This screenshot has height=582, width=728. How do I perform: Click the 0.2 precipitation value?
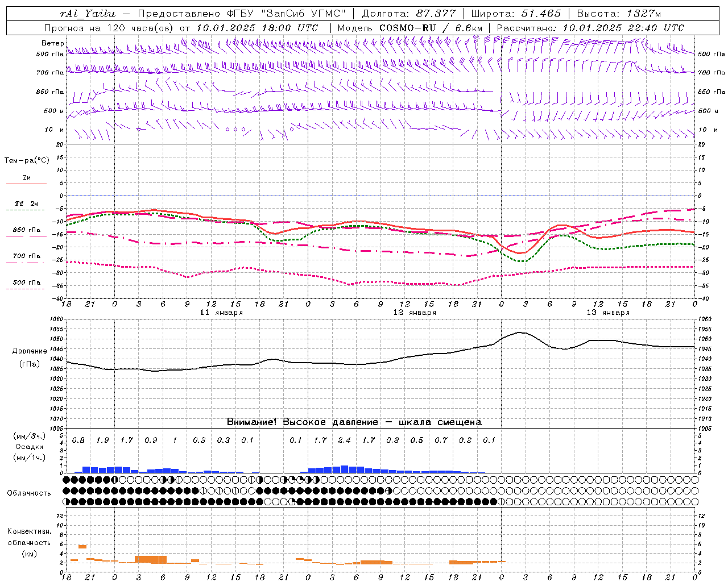pyautogui.click(x=465, y=440)
